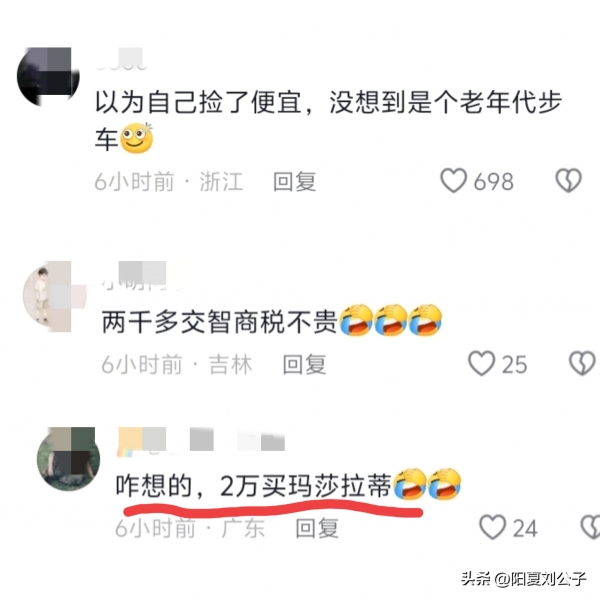Open the 头条 @阳夏刘公子 watermark

click(x=523, y=578)
